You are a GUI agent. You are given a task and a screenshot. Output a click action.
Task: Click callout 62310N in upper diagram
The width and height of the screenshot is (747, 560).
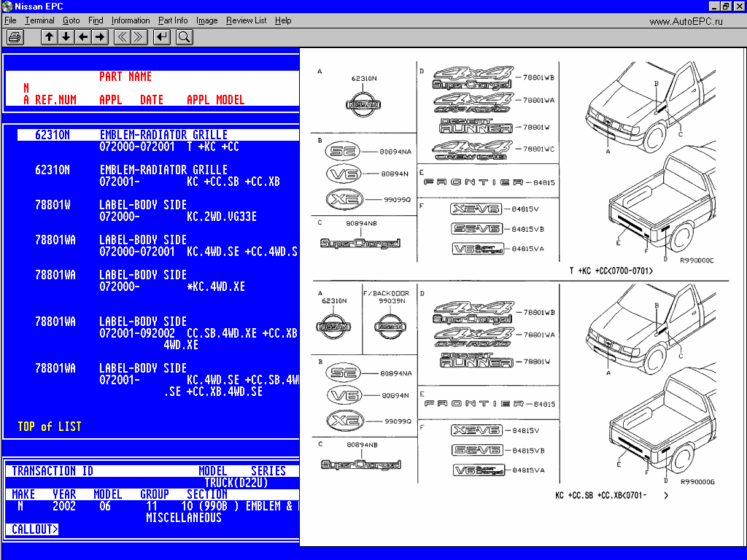click(x=364, y=79)
